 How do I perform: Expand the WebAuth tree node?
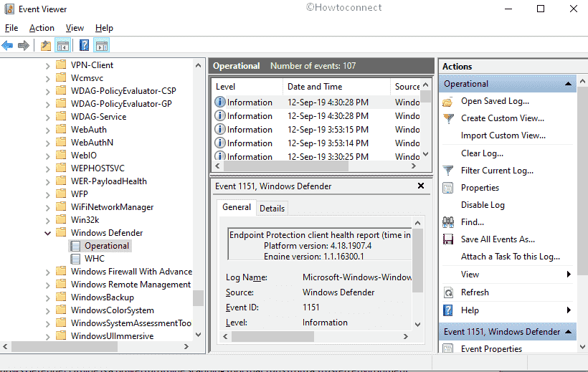[x=47, y=130]
